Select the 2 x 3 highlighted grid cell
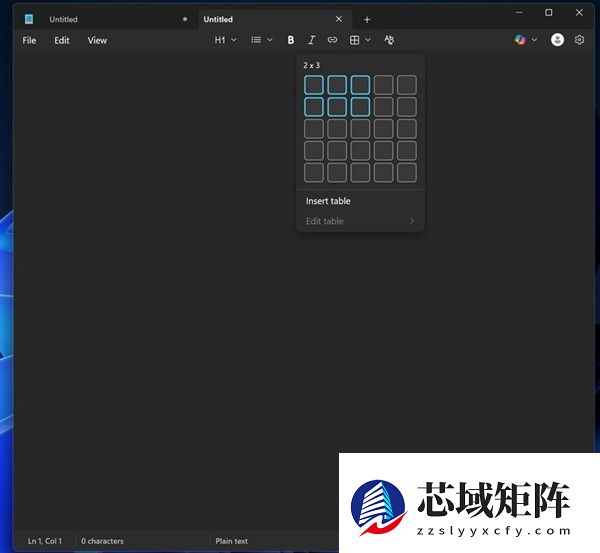600x553 pixels. pos(360,106)
